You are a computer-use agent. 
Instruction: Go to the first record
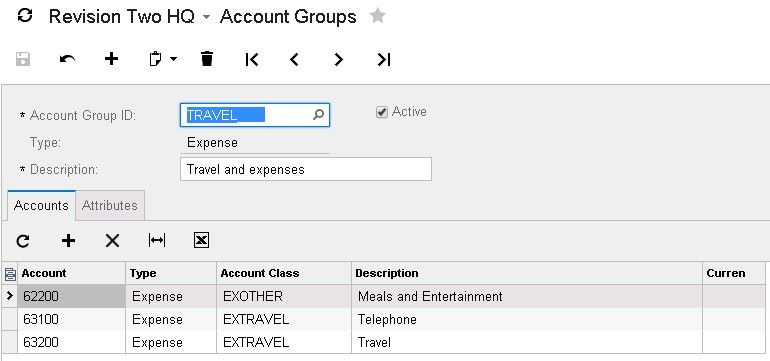[251, 59]
